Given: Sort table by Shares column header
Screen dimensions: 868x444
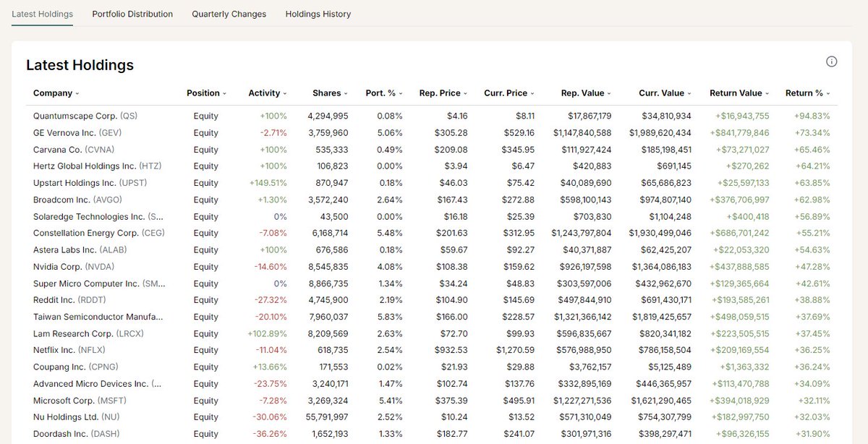Looking at the screenshot, I should [330, 93].
